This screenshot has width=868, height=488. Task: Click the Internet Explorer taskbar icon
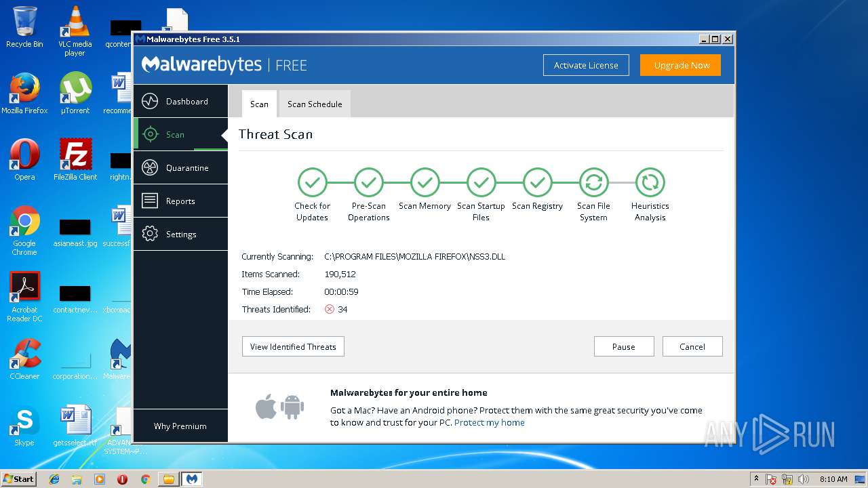(54, 479)
